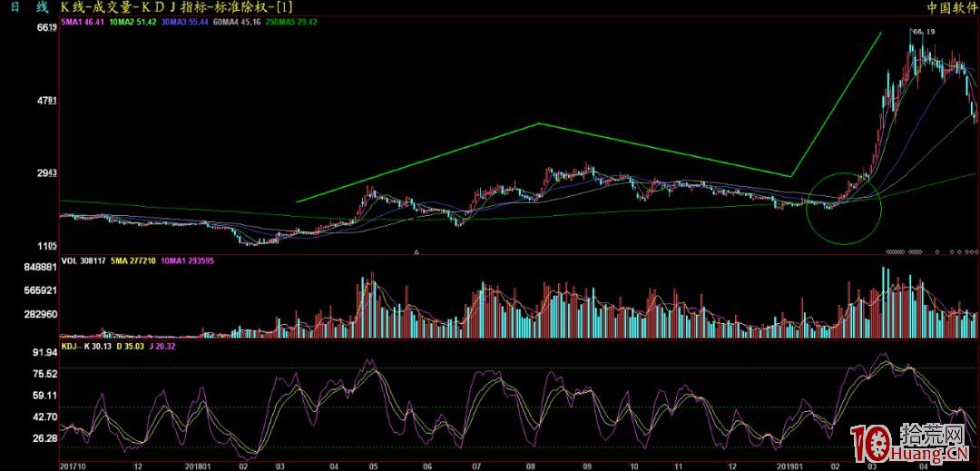Click the small triangle marker below the candlesticks
The height and width of the screenshot is (471, 980).
pyautogui.click(x=416, y=251)
